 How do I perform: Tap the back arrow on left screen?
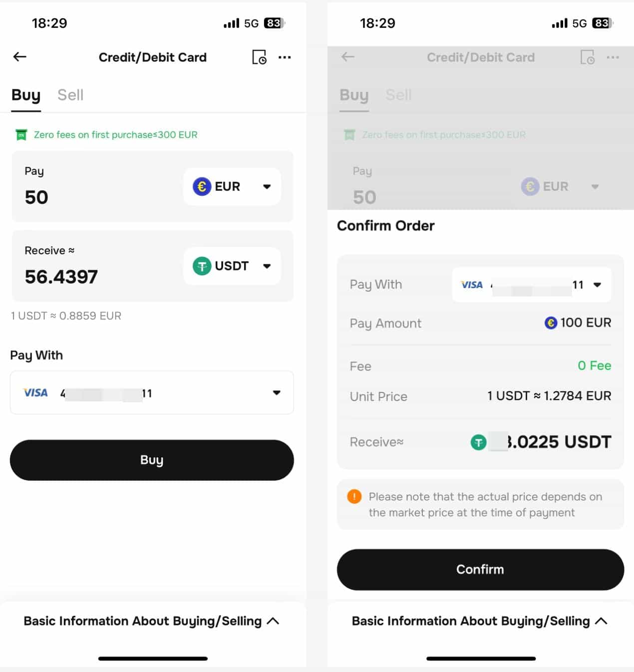[19, 57]
